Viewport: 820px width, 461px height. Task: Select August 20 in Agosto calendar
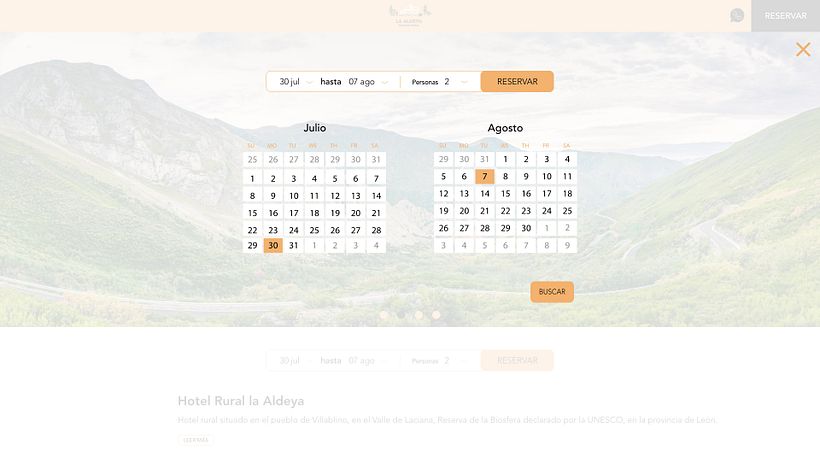point(464,211)
